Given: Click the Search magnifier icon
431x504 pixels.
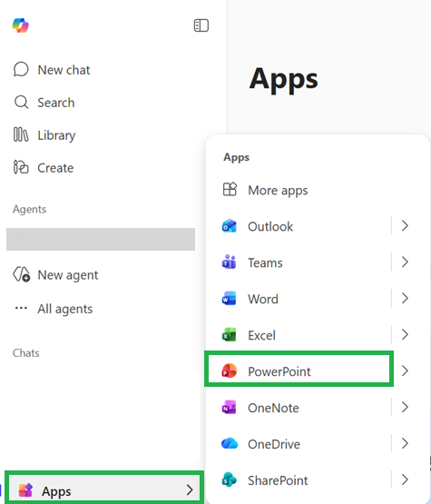Looking at the screenshot, I should pyautogui.click(x=21, y=103).
